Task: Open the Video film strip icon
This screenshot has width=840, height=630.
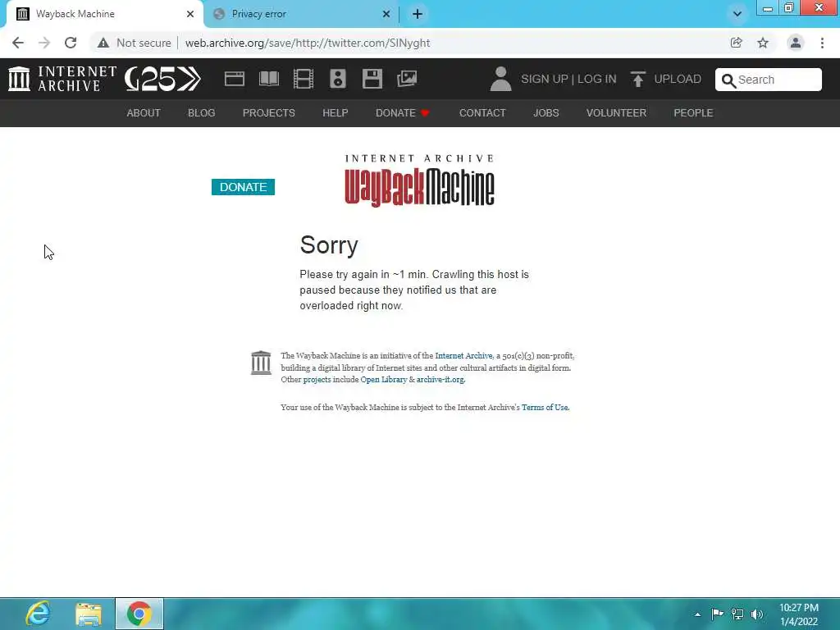Action: coord(304,79)
